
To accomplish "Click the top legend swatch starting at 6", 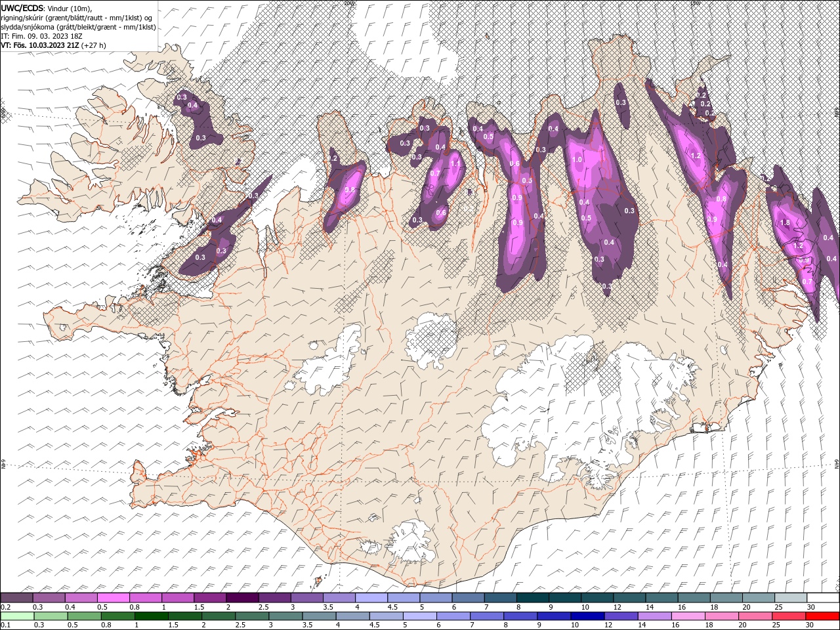I will click(x=467, y=598).
